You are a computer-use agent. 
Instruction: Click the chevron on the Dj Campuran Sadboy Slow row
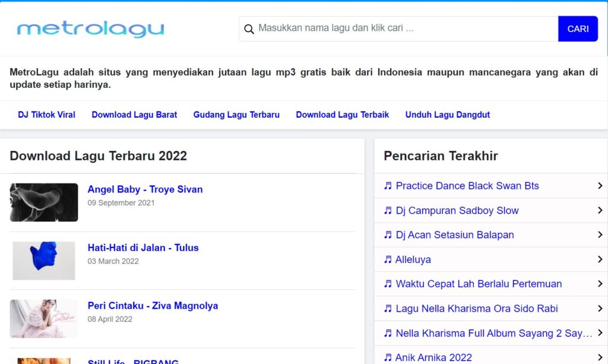[600, 210]
